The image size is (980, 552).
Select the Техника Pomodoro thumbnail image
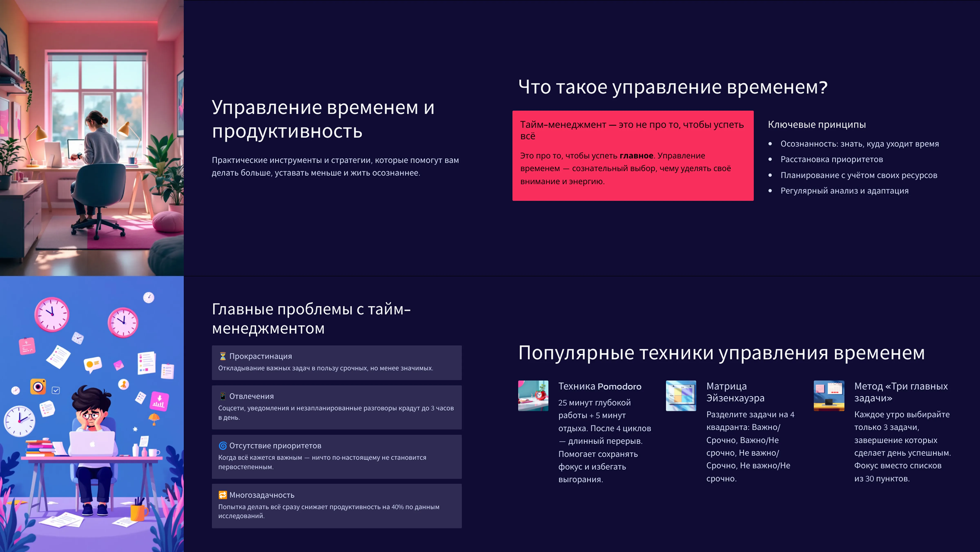click(x=533, y=396)
